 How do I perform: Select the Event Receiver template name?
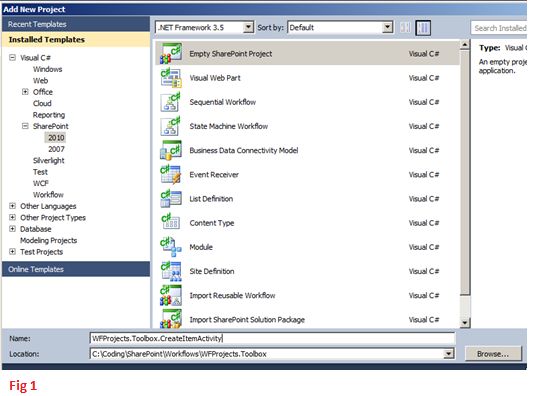coord(214,174)
